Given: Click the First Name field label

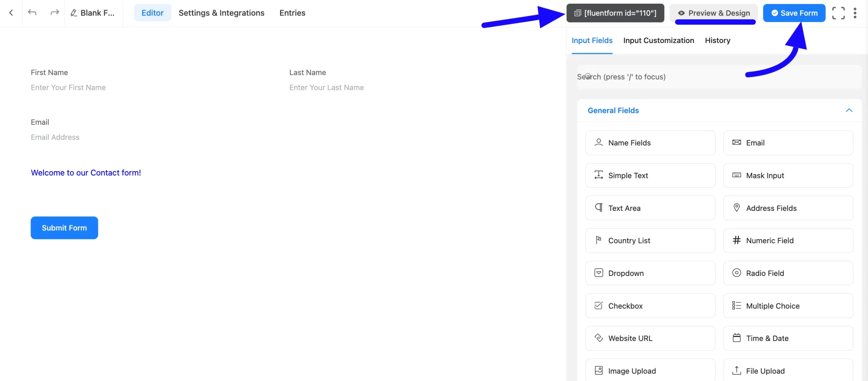Looking at the screenshot, I should tap(49, 73).
